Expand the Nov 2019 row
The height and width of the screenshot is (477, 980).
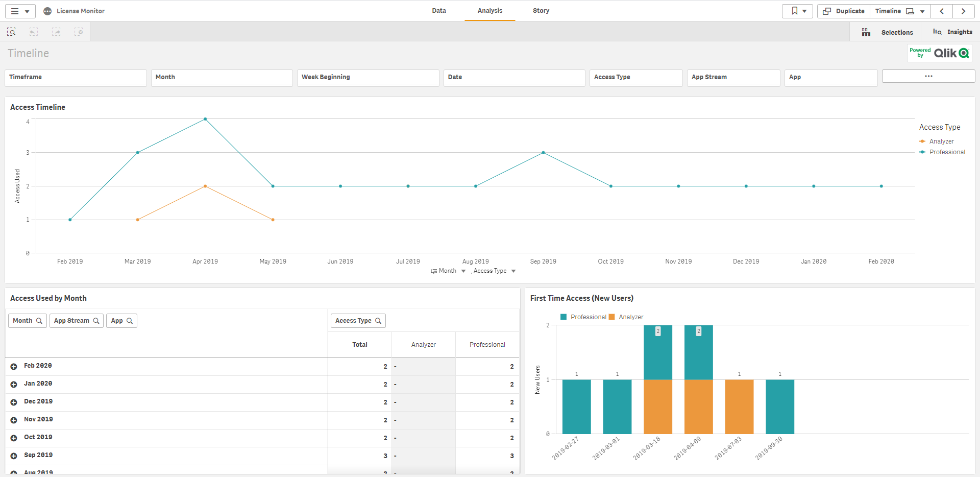point(14,420)
